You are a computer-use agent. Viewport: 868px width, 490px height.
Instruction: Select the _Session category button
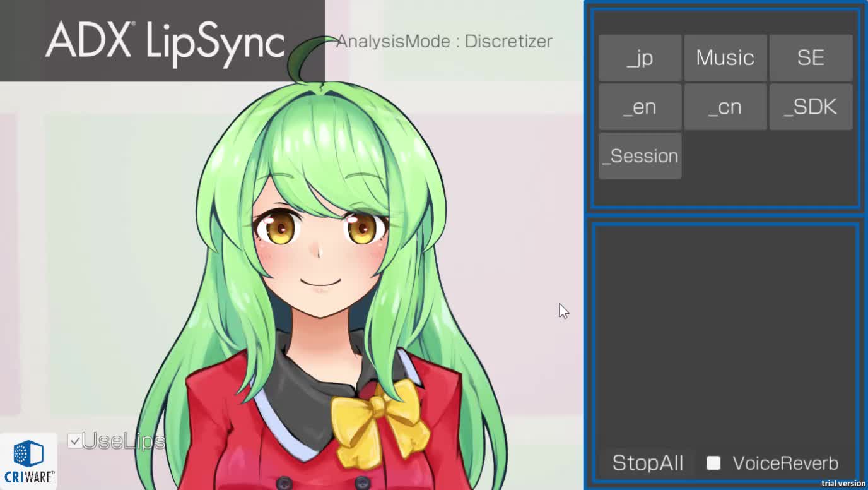tap(640, 156)
